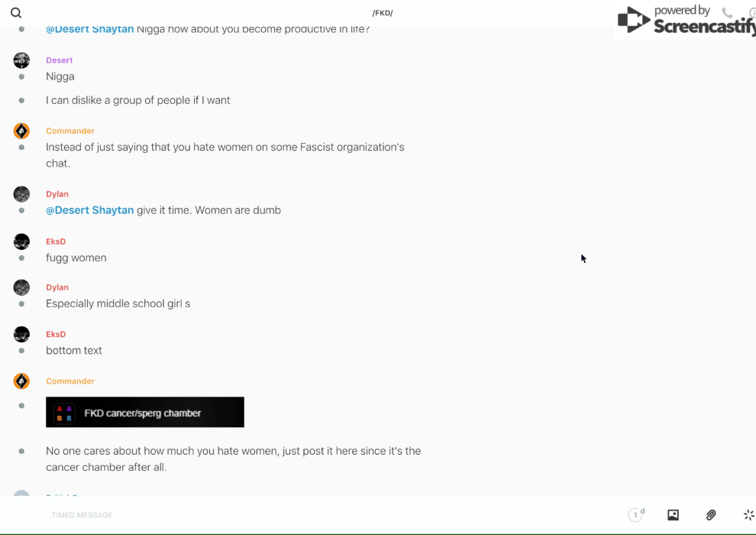The height and width of the screenshot is (535, 756).
Task: Open Desert's profile avatar
Action: coord(21,60)
